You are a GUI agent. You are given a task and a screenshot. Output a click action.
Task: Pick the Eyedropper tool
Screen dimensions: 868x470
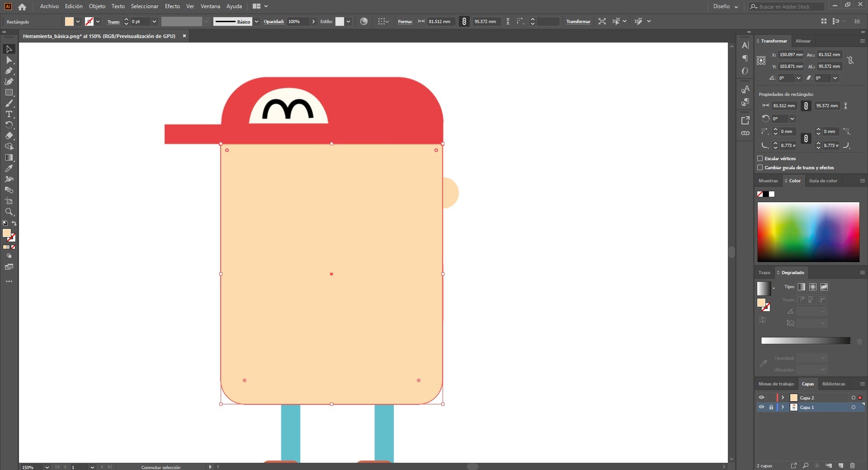(x=9, y=168)
